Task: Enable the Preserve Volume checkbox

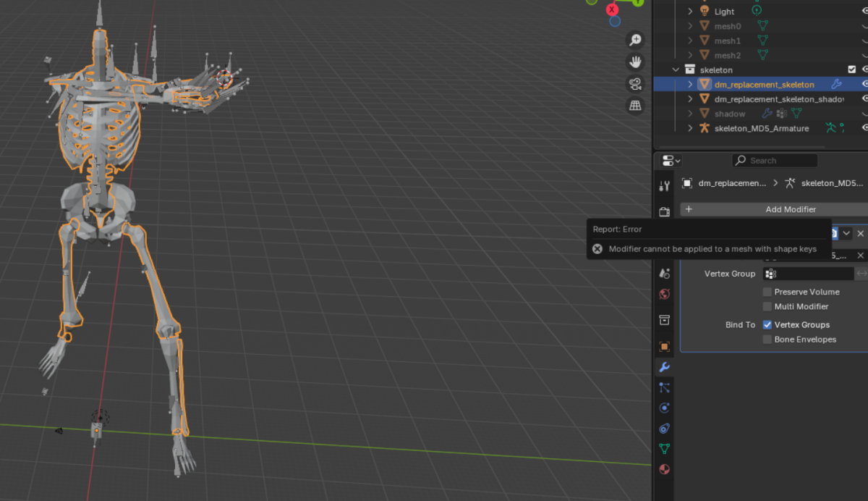Action: (767, 292)
